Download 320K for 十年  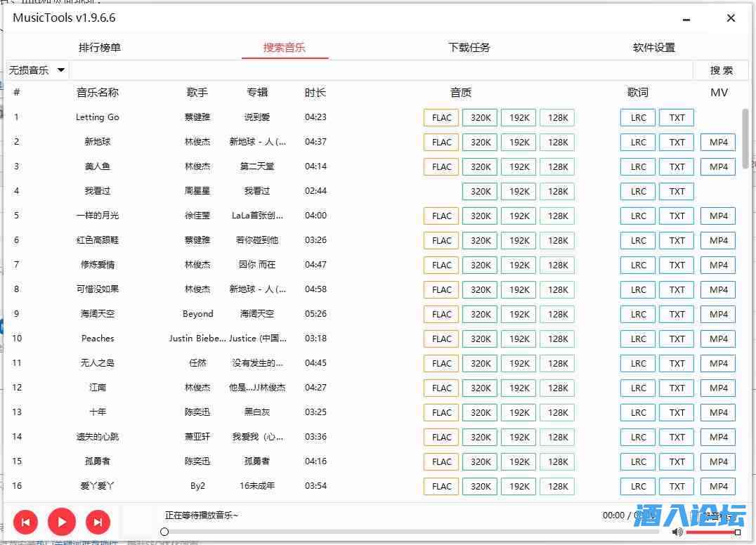[x=480, y=413]
